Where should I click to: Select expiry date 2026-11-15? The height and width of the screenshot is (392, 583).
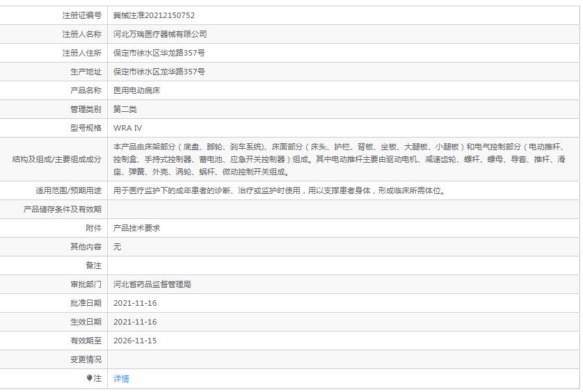click(135, 341)
